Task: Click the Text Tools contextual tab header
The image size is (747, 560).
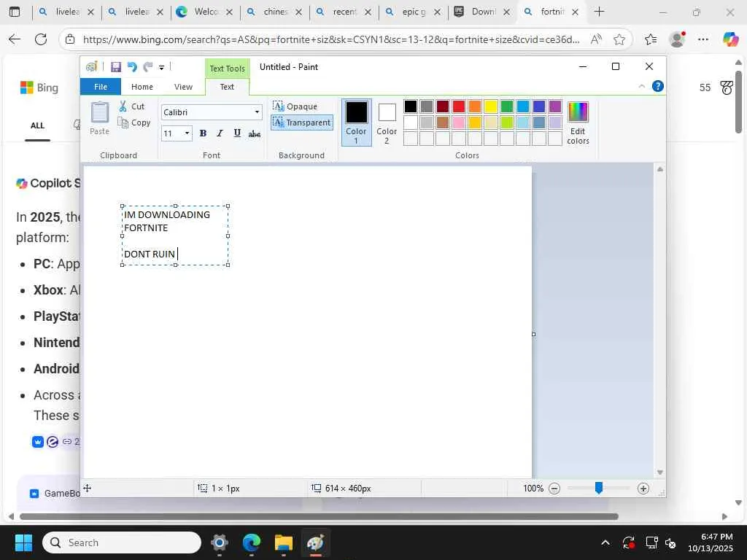Action: pyautogui.click(x=228, y=69)
